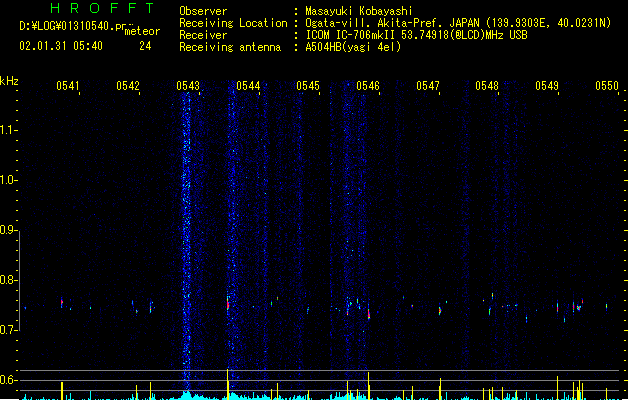The height and width of the screenshot is (400, 629).
Task: Click the 'meteor' label
Action: (x=142, y=31)
